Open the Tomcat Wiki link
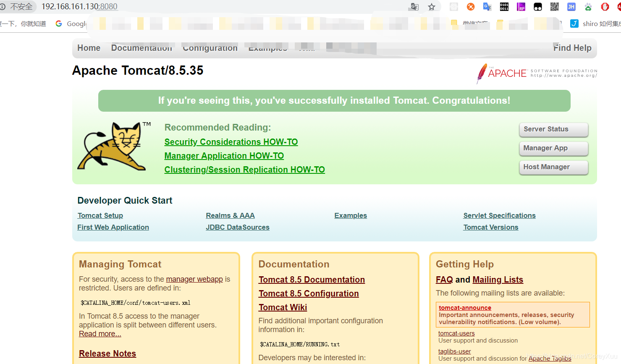Viewport: 621px width, 364px height. click(283, 307)
